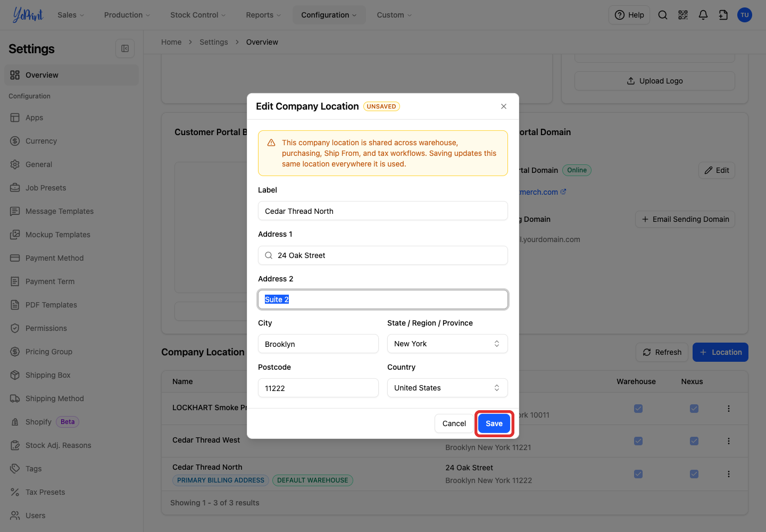766x532 pixels.
Task: Open row actions for Cedar Thread North
Action: [729, 474]
